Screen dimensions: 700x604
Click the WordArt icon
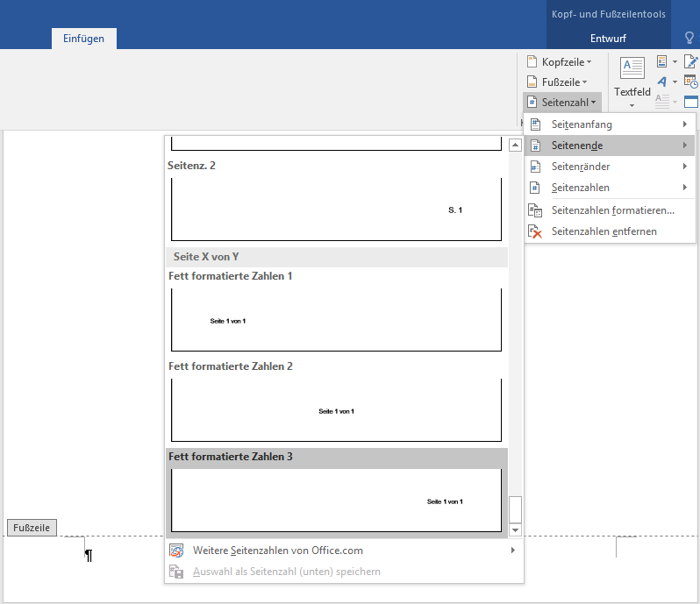coord(662,82)
